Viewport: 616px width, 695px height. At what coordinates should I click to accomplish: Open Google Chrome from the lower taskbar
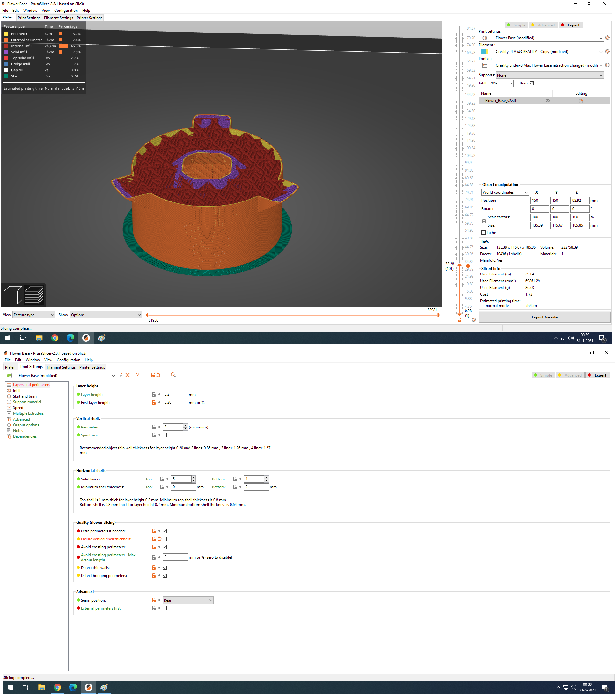(57, 687)
